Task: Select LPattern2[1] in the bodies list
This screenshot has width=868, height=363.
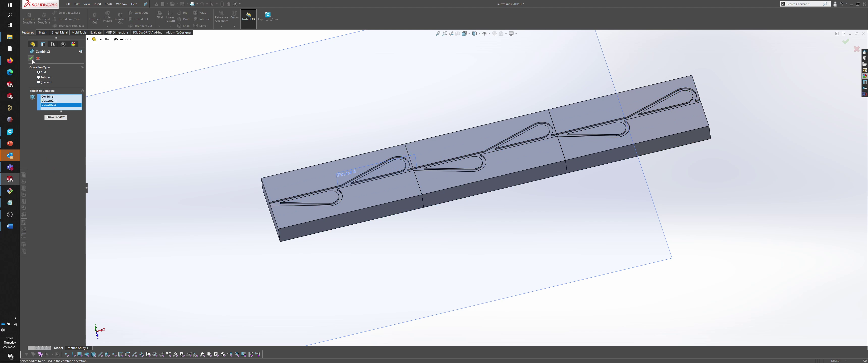Action: tap(61, 101)
